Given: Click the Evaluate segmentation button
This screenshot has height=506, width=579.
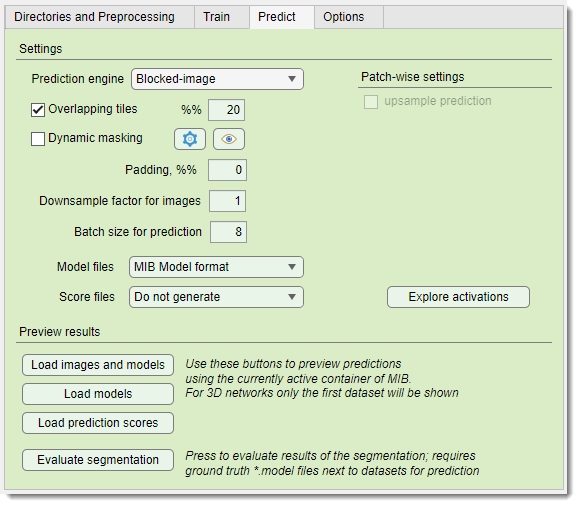Looking at the screenshot, I should click(98, 460).
